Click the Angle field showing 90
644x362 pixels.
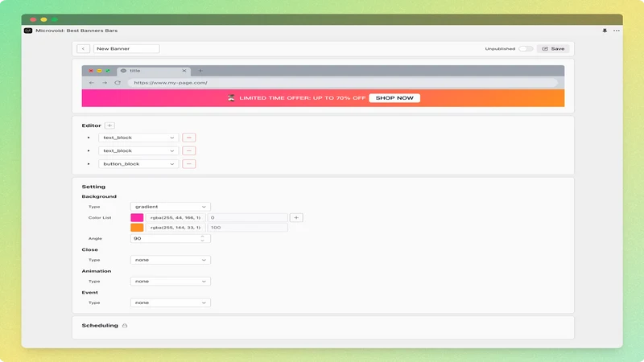171,238
